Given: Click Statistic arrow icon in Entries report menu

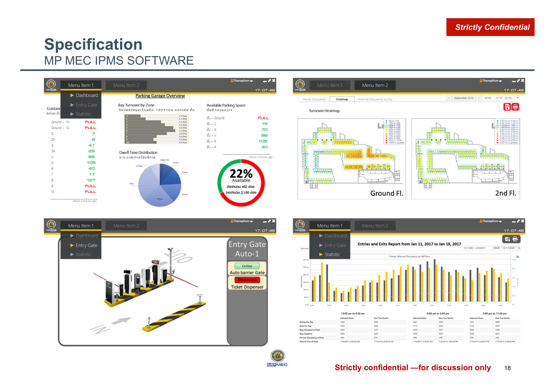Looking at the screenshot, I should click(x=321, y=254).
